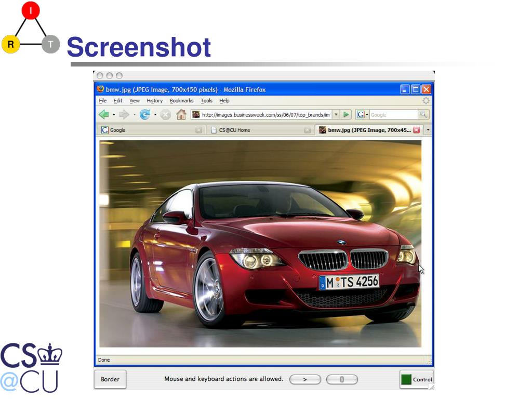The height and width of the screenshot is (399, 532).
Task: Toggle the green Control button
Action: [416, 379]
